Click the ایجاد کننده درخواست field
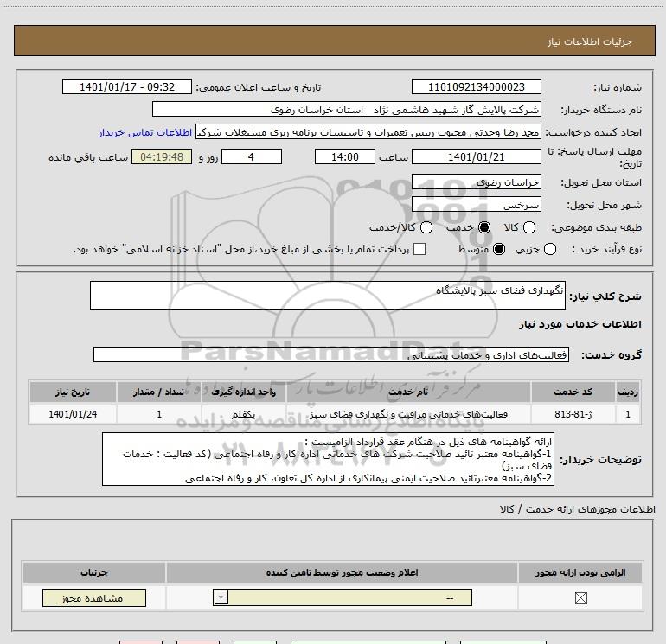 (x=368, y=131)
